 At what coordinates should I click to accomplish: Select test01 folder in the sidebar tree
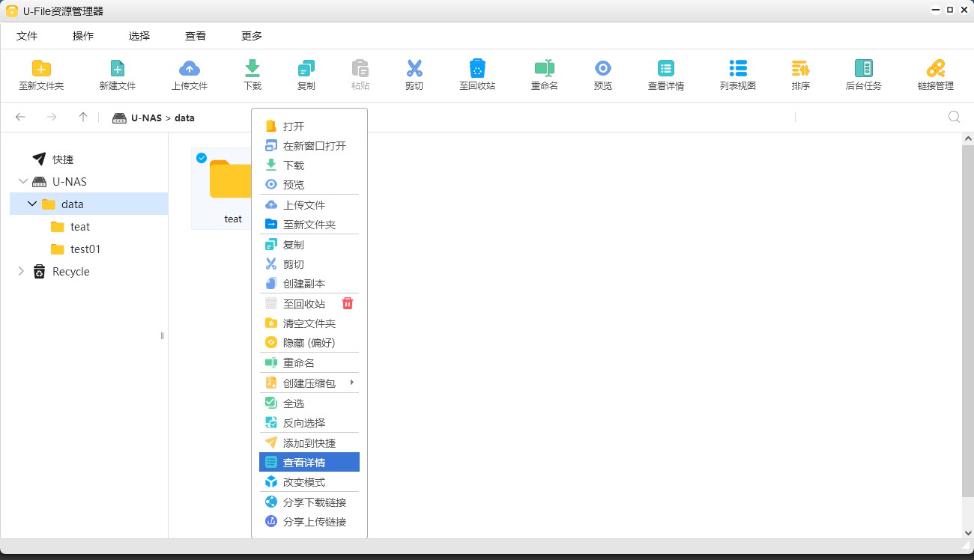(x=85, y=249)
